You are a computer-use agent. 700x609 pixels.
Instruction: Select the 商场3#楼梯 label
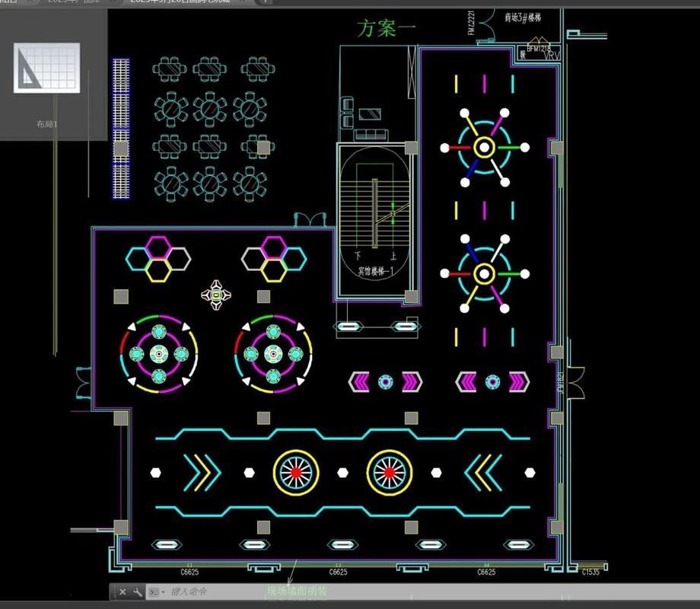tap(523, 18)
